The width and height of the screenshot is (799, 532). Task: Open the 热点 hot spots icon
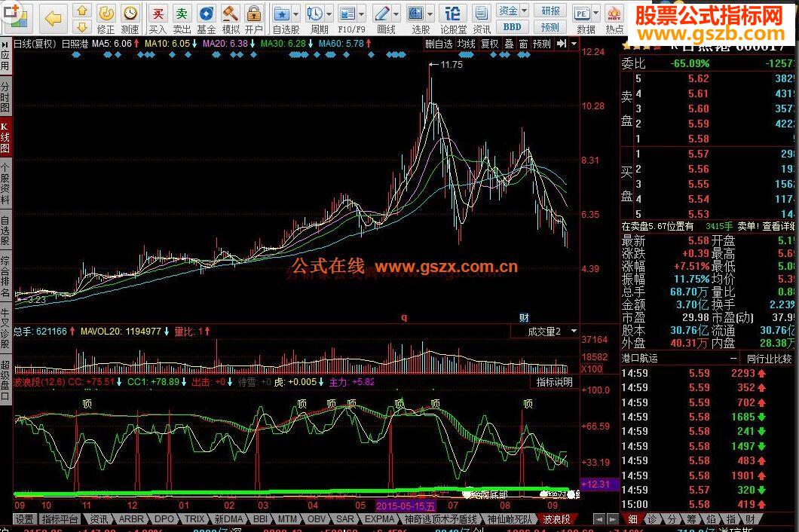point(614,18)
